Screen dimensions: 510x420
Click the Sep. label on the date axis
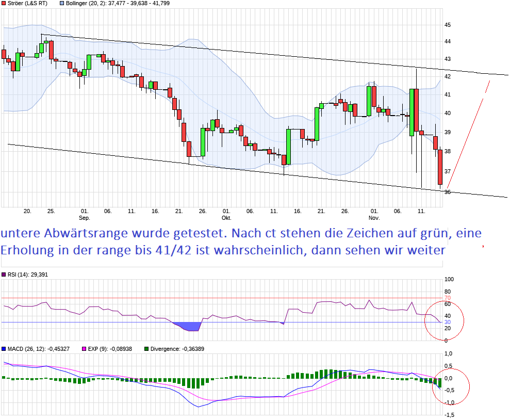(85, 218)
